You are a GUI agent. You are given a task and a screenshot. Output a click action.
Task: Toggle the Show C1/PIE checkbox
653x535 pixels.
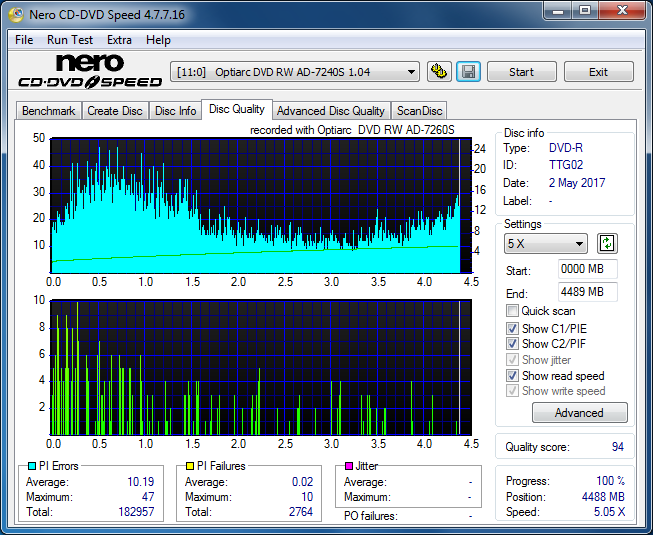pyautogui.click(x=512, y=328)
